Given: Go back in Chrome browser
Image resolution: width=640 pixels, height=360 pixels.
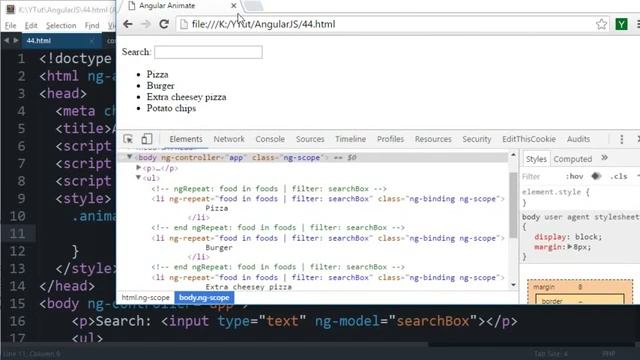Looking at the screenshot, I should (128, 24).
